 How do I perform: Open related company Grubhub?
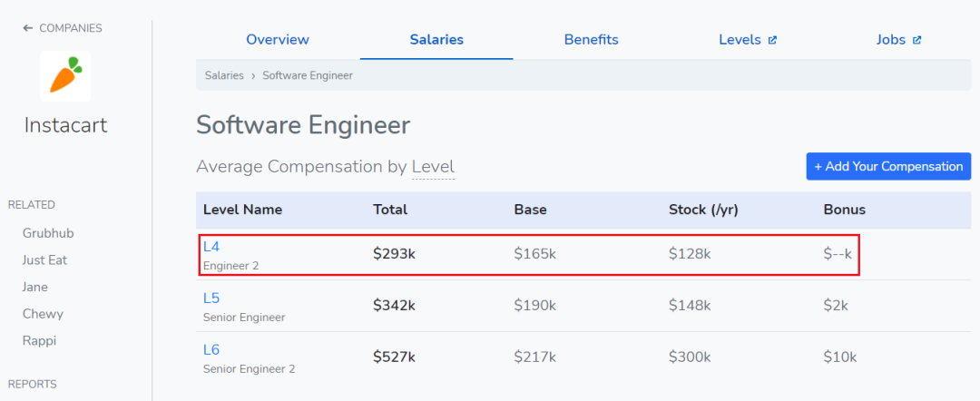coord(48,233)
